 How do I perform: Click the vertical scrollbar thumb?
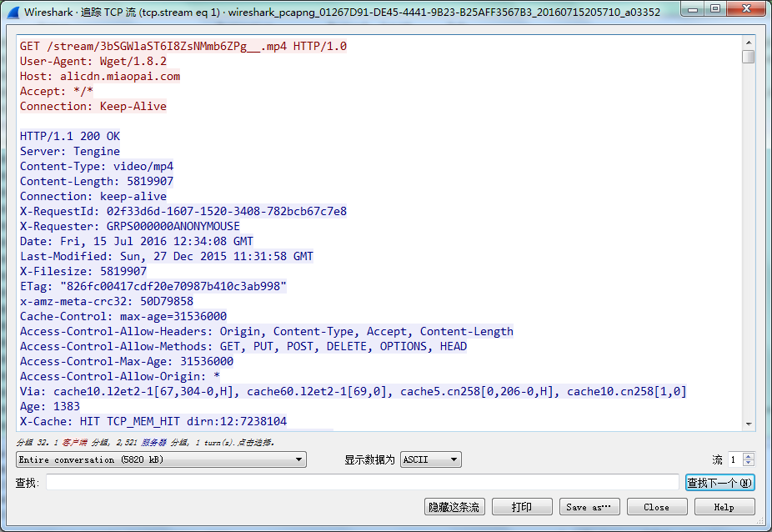749,57
